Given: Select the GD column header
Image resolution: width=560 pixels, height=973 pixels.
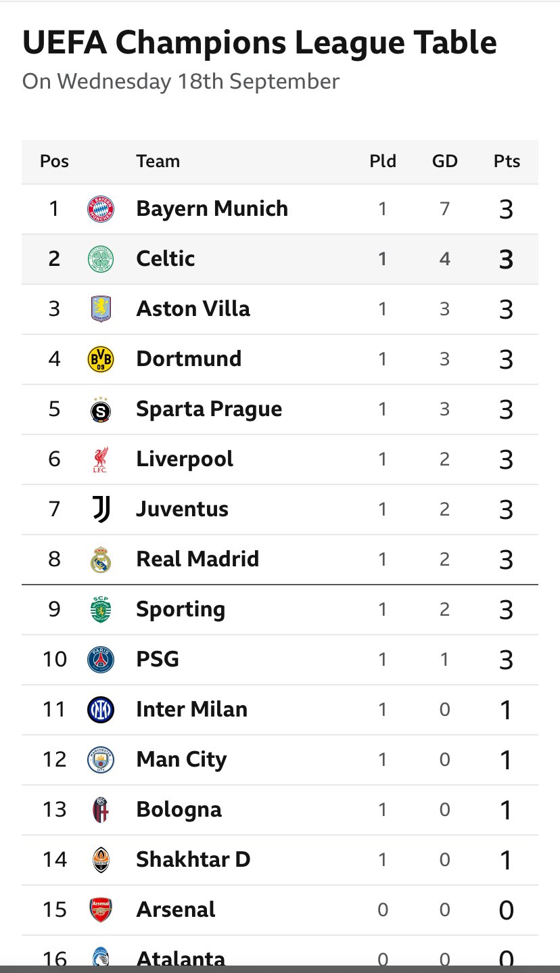Looking at the screenshot, I should coord(445,162).
